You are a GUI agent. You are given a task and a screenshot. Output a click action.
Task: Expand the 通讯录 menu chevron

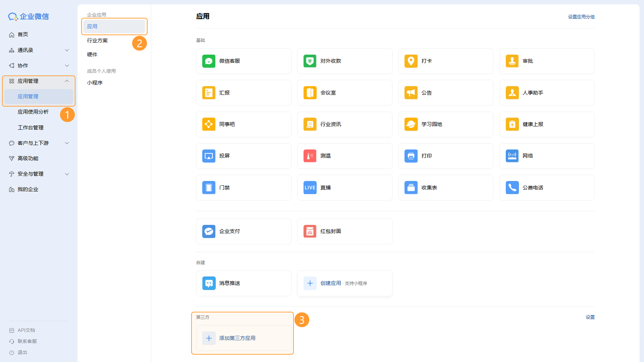pyautogui.click(x=67, y=50)
